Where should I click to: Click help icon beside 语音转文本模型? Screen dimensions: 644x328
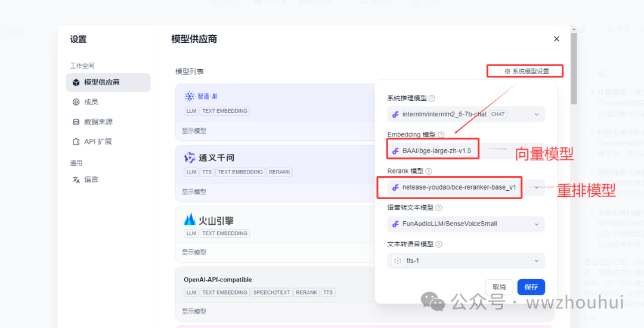439,208
